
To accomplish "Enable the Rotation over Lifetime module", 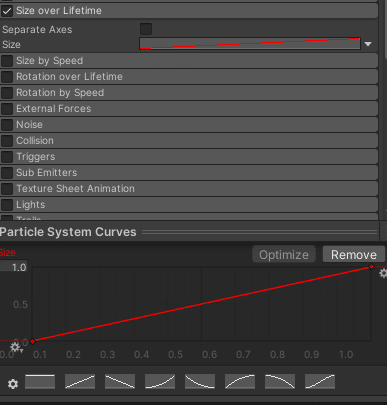I will [7, 77].
